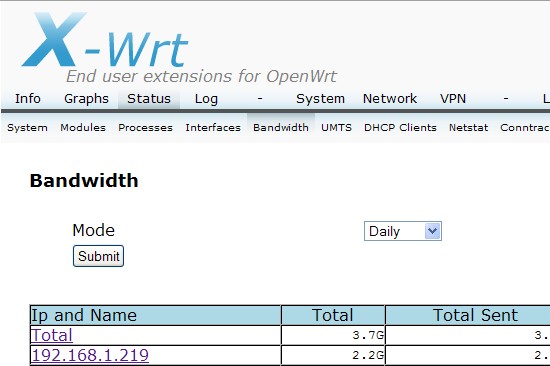Open the 192.168.1.219 link
Viewport: 550px width, 366px height.
(90, 355)
